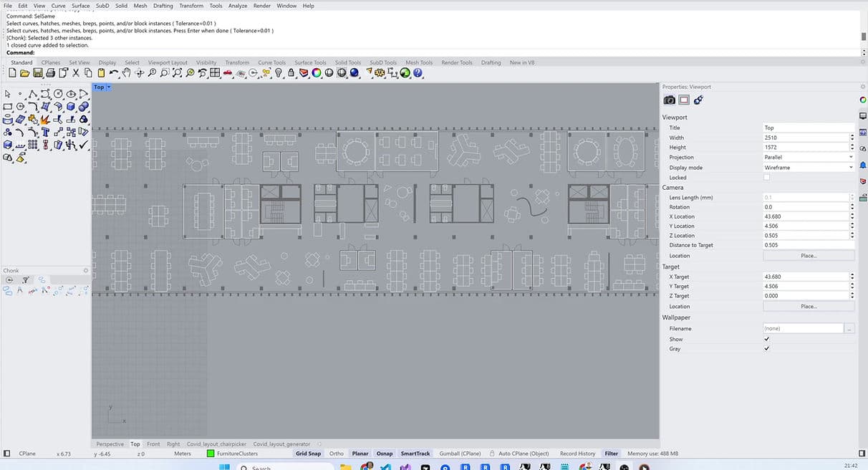Click the Save file icon
868x470 pixels.
37,73
